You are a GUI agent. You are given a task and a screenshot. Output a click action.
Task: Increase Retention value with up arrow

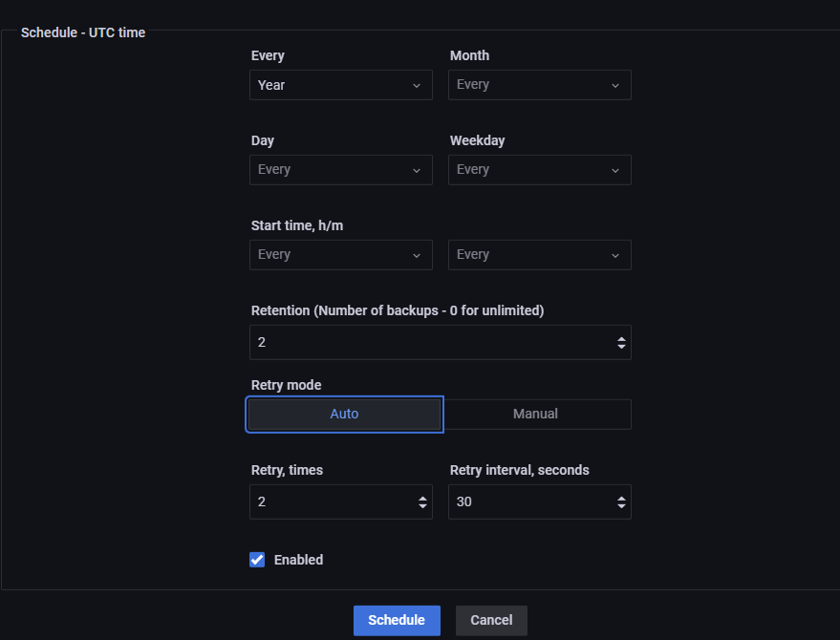click(621, 339)
